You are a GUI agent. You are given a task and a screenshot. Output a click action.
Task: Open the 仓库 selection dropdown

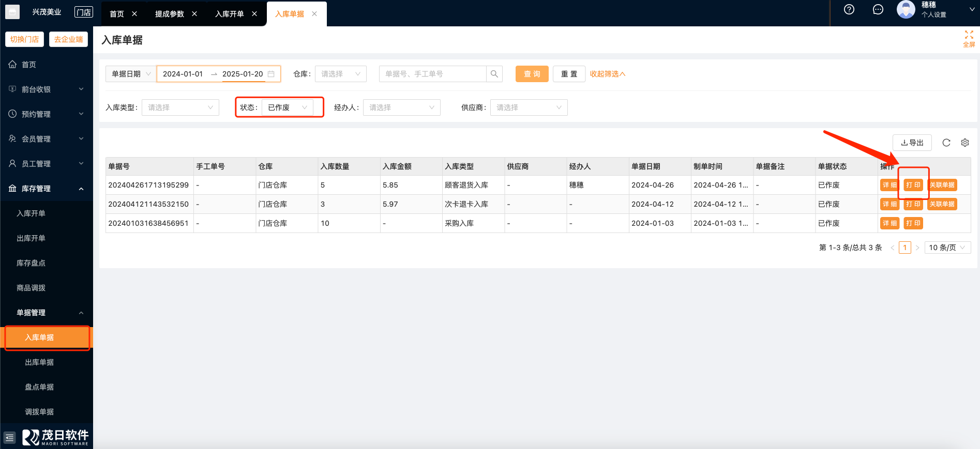pos(340,74)
